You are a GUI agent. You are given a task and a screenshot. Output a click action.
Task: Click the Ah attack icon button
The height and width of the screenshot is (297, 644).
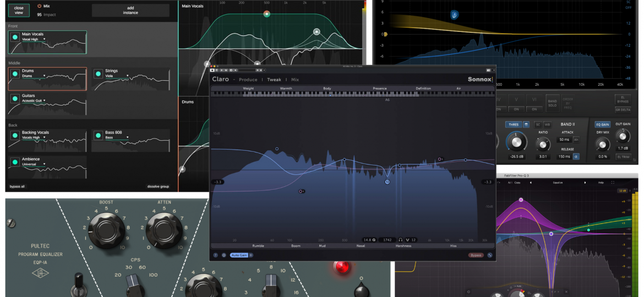point(576,140)
